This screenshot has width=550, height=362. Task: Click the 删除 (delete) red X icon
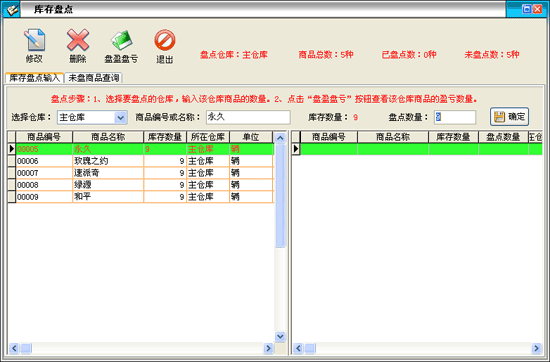78,46
